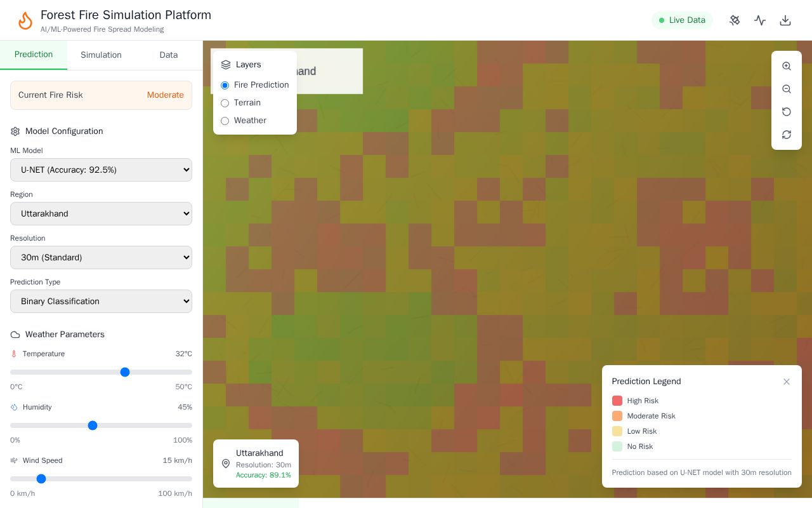Click the Temperature thermometer icon
Screen dimensions: 812x508
14,354
